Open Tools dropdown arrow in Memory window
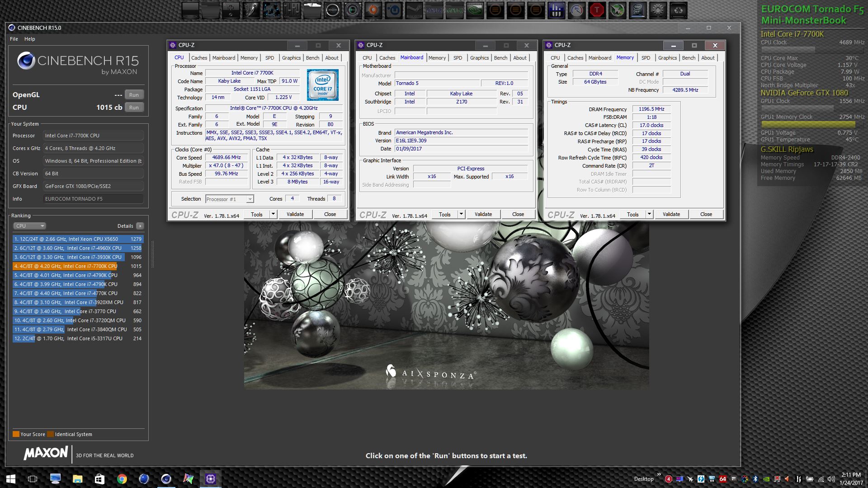 point(649,214)
